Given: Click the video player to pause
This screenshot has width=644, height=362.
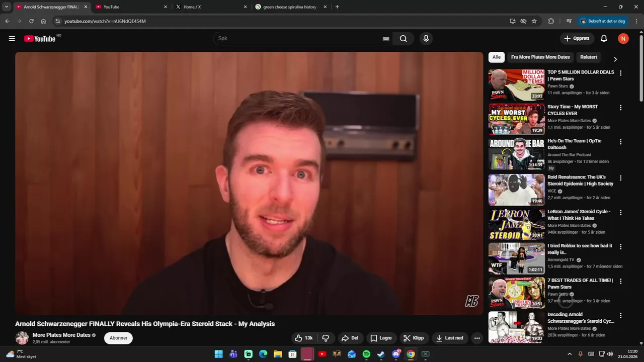Looking at the screenshot, I should pos(249,184).
